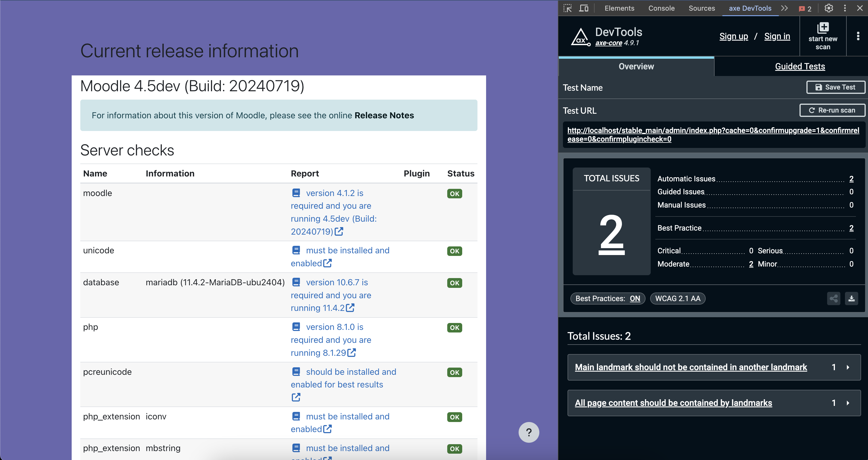The width and height of the screenshot is (868, 460).
Task: Click the OK badge in php row
Action: tap(454, 328)
